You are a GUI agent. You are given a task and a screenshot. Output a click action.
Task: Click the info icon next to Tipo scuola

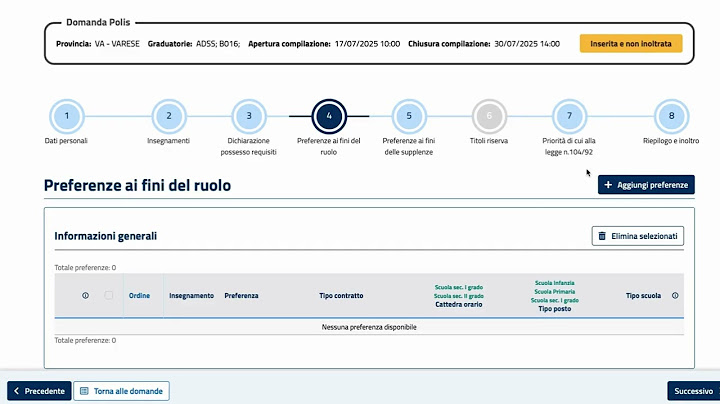pos(675,296)
